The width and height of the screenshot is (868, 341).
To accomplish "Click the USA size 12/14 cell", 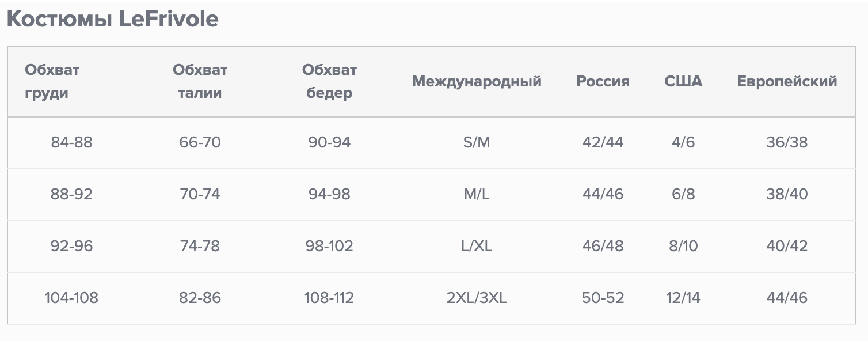I will [x=683, y=298].
